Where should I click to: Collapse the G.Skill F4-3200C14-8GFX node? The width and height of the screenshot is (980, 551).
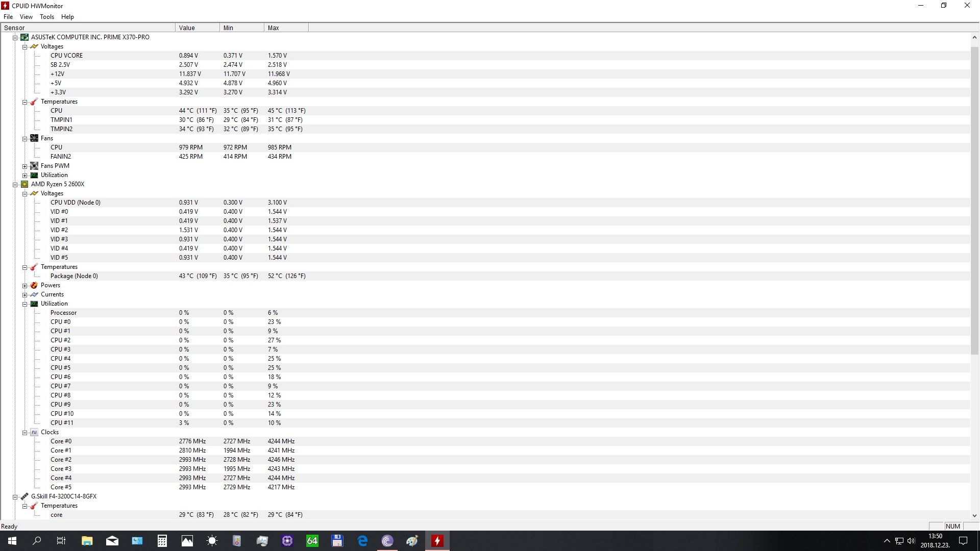click(15, 497)
